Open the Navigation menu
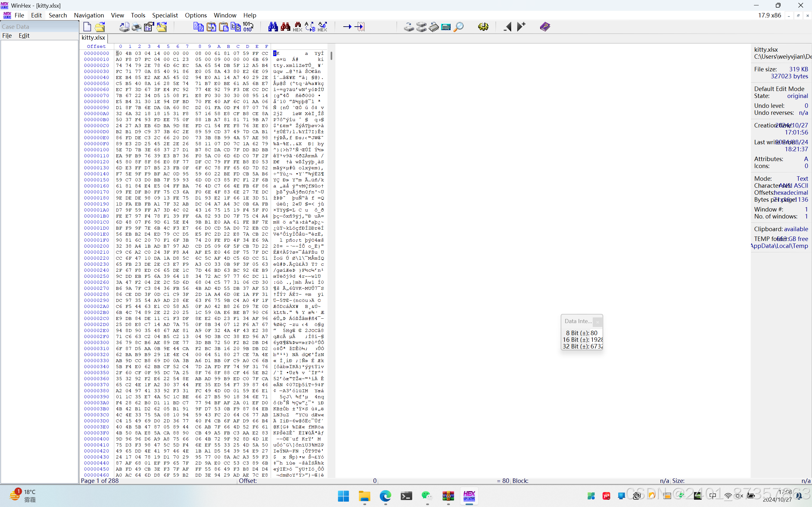This screenshot has width=812, height=507. click(89, 15)
